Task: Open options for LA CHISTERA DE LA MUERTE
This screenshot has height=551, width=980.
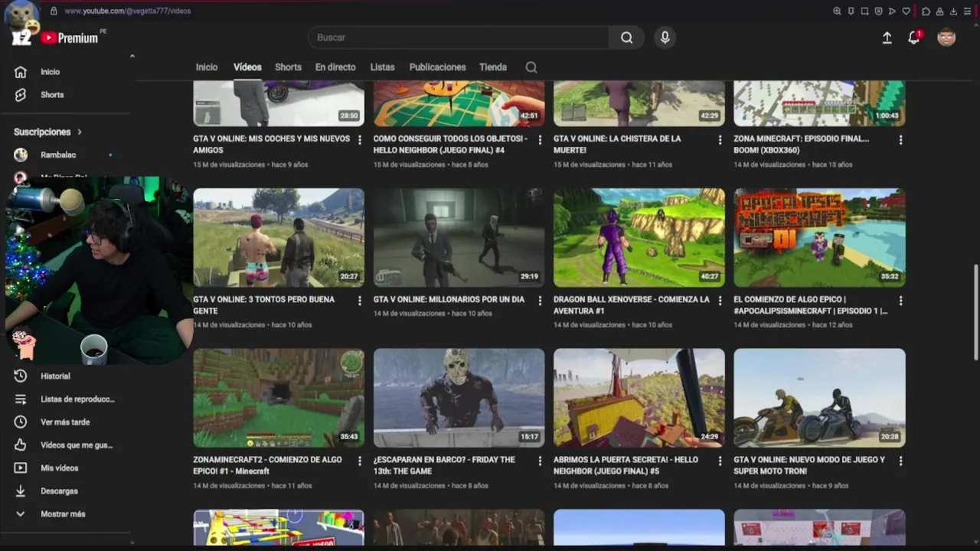Action: [720, 140]
